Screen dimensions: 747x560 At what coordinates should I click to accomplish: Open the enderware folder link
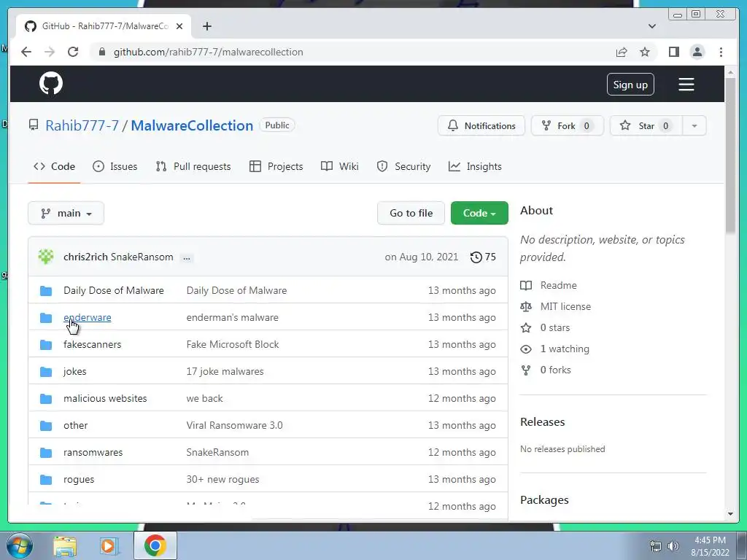click(88, 318)
